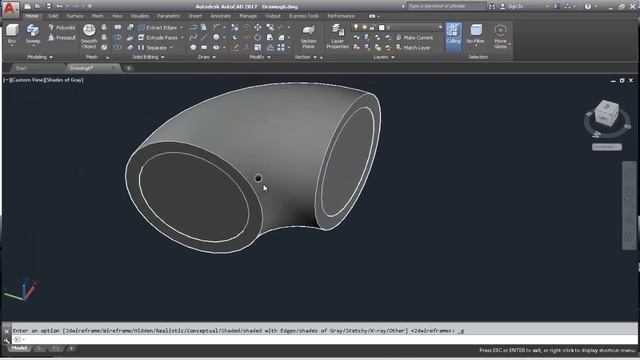Viewport: 640px width, 360px height.
Task: Select the Arc draw tool
Action: pyautogui.click(x=216, y=27)
